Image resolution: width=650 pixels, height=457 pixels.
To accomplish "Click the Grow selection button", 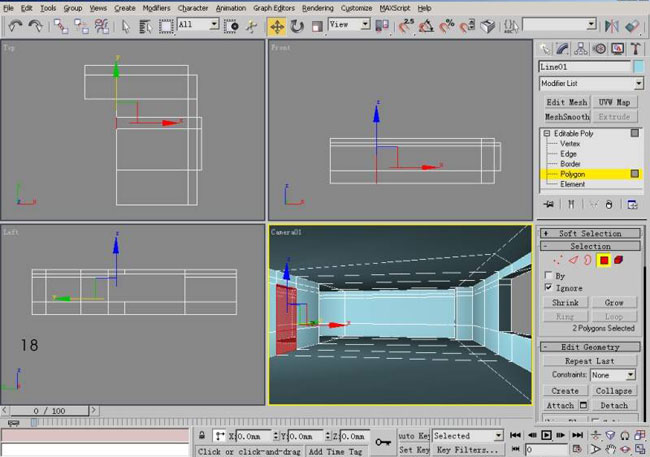I will 614,303.
